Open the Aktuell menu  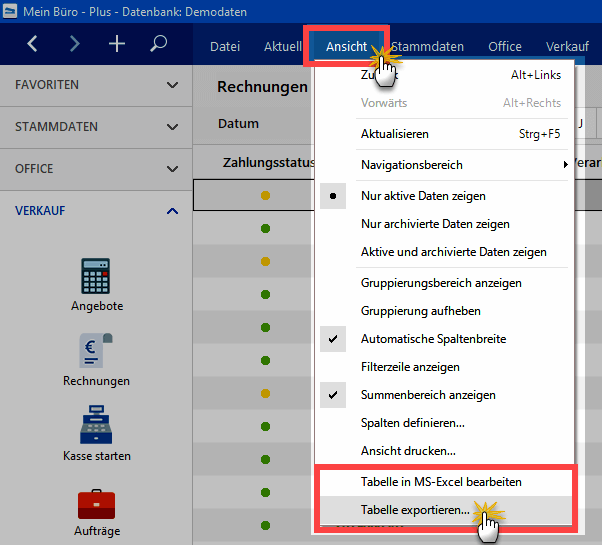tap(283, 46)
